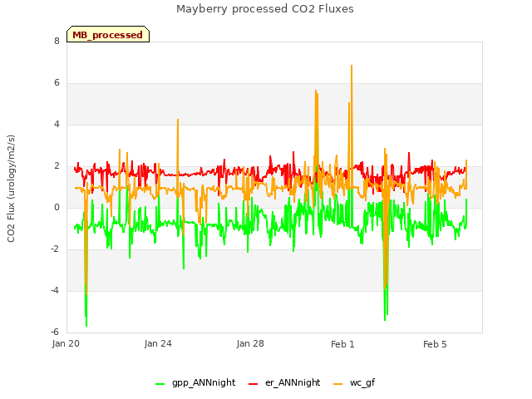Screen dimensions: 532x399
Task: Toggle gpp_ANNnight series in legend
Action: [x=195, y=382]
